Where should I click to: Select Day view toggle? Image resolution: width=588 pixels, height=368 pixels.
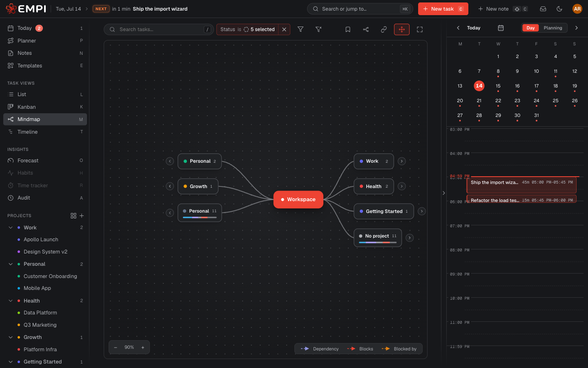[530, 28]
